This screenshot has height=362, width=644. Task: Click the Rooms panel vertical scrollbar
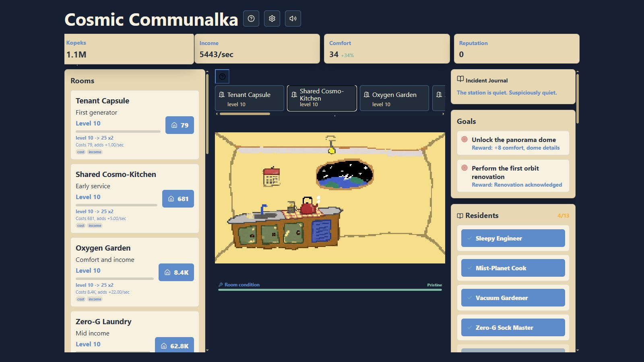pyautogui.click(x=207, y=115)
